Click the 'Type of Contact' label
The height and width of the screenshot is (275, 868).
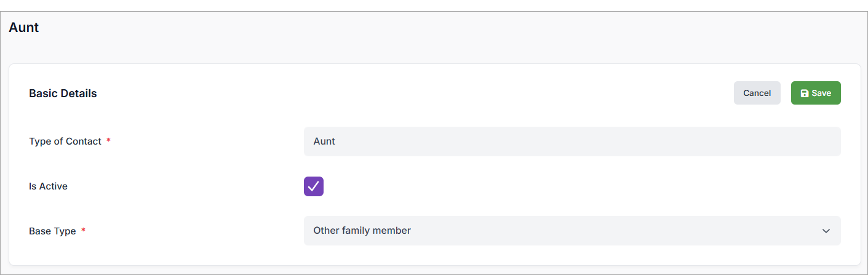(65, 141)
